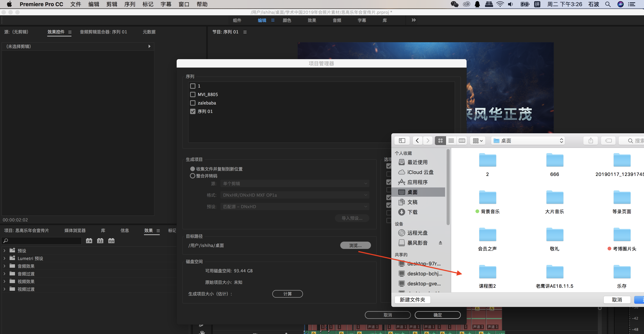Eject the 暴风影音 device
The height and width of the screenshot is (334, 644).
coord(440,243)
